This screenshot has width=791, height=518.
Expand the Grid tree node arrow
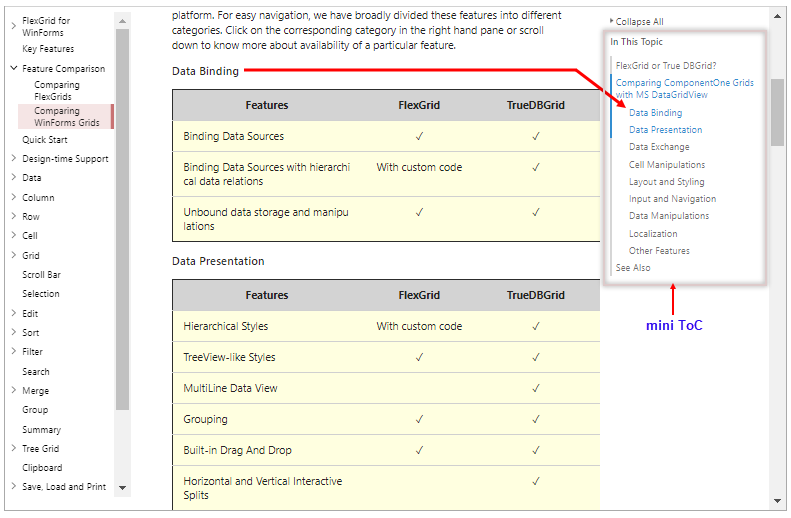click(14, 255)
